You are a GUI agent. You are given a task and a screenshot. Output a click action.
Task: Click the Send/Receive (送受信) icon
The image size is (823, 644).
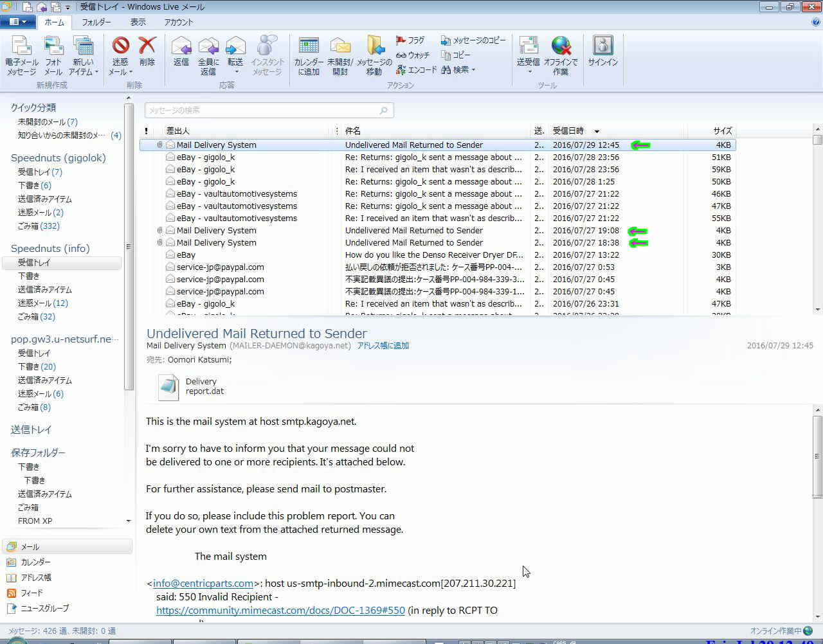528,46
